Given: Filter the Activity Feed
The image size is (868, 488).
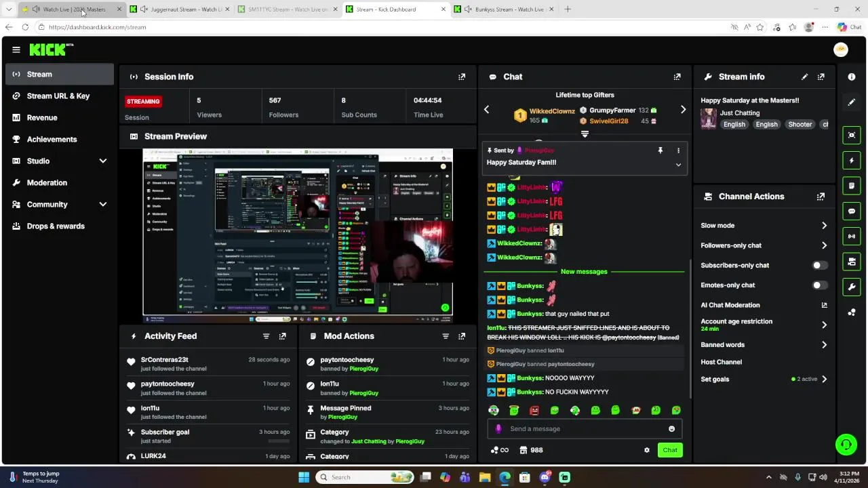Looking at the screenshot, I should (x=266, y=336).
